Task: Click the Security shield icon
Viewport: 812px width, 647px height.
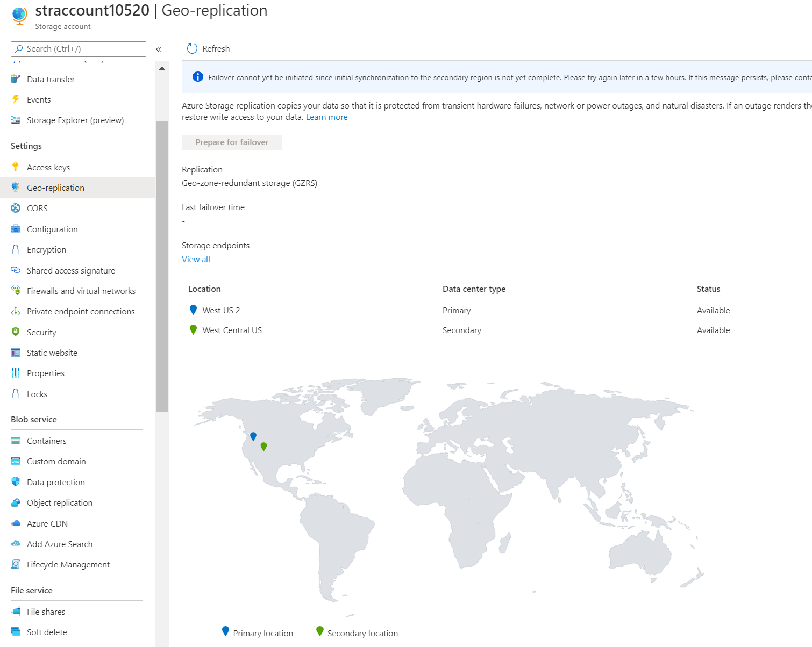Action: click(x=16, y=332)
